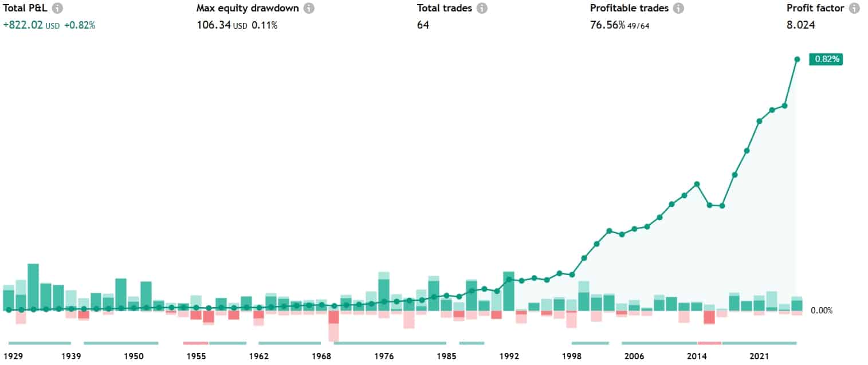Screen dimensions: 868x365
Task: Select the final topmost equity curve point
Action: coord(797,59)
